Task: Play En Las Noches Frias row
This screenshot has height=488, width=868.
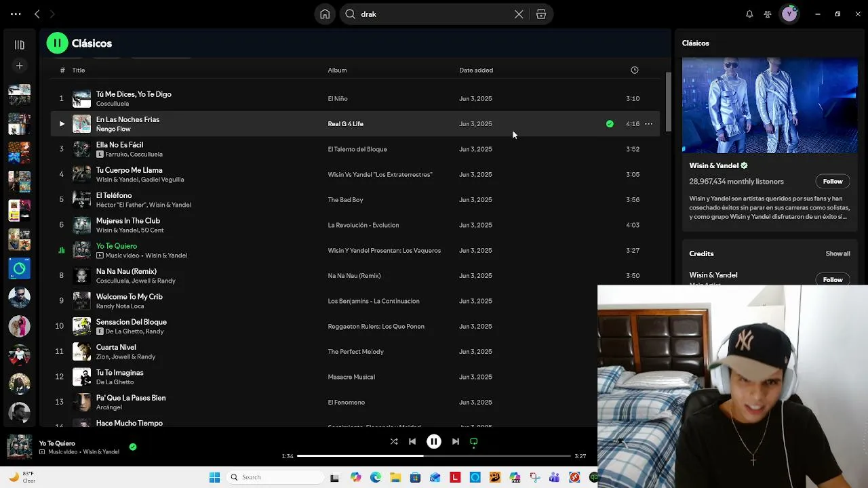Action: (x=62, y=124)
